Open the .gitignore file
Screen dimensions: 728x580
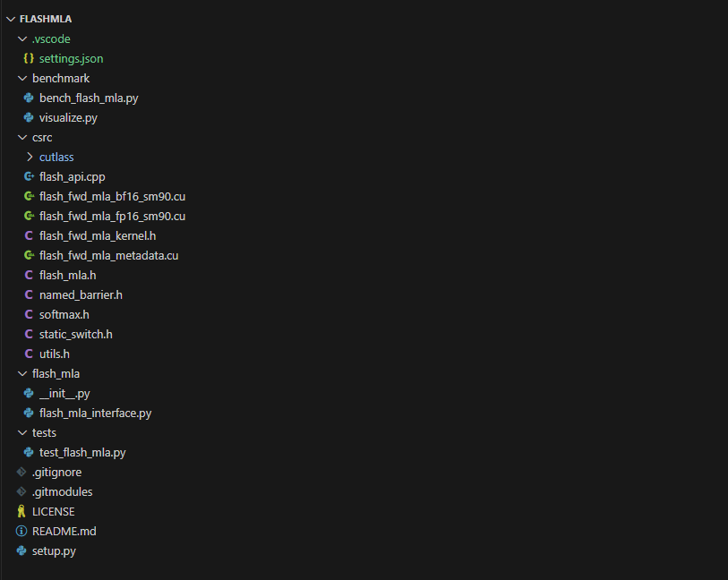(x=56, y=473)
